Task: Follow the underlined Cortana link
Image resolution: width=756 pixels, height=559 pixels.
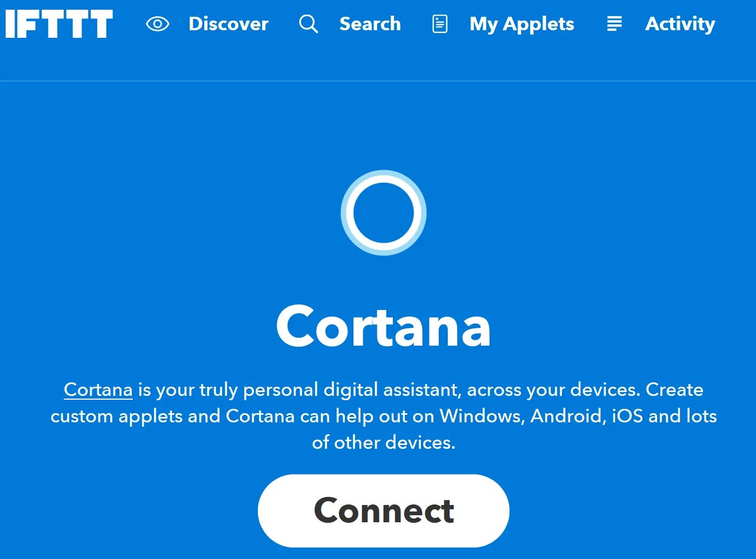Action: click(x=98, y=389)
